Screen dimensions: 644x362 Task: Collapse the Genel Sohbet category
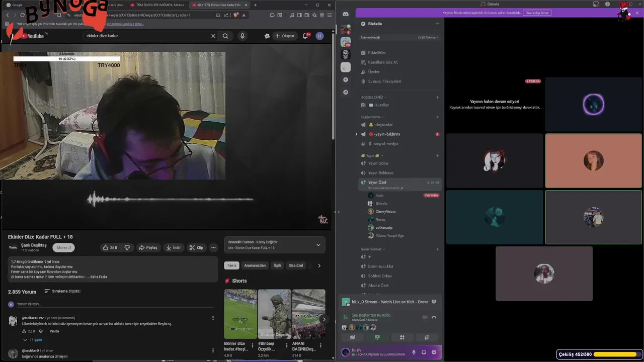click(x=373, y=249)
